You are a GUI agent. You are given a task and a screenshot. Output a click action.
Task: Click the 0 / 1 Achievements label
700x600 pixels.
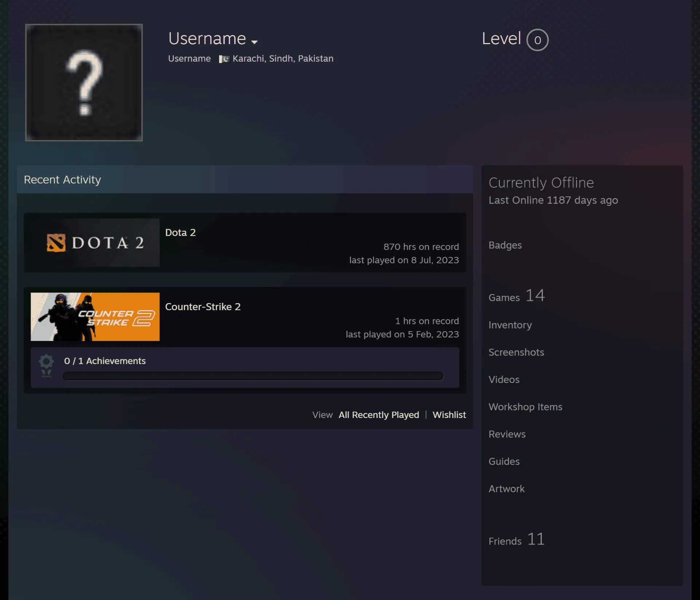coord(105,361)
